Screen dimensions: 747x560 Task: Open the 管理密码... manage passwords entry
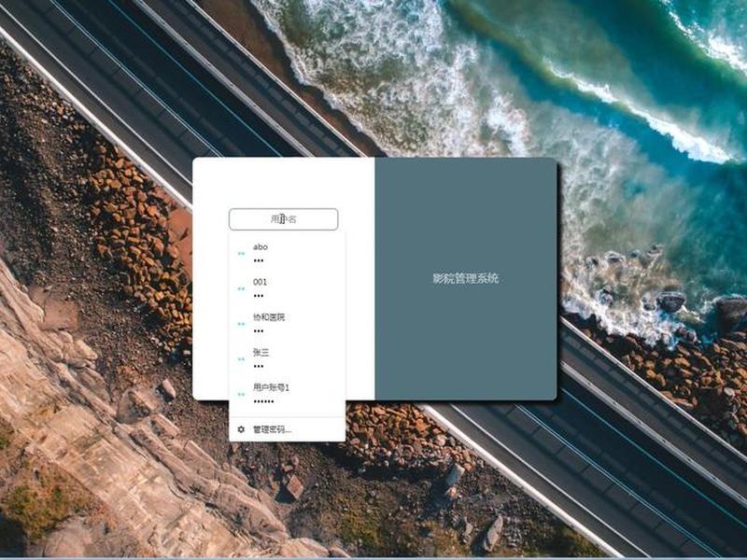[288, 429]
